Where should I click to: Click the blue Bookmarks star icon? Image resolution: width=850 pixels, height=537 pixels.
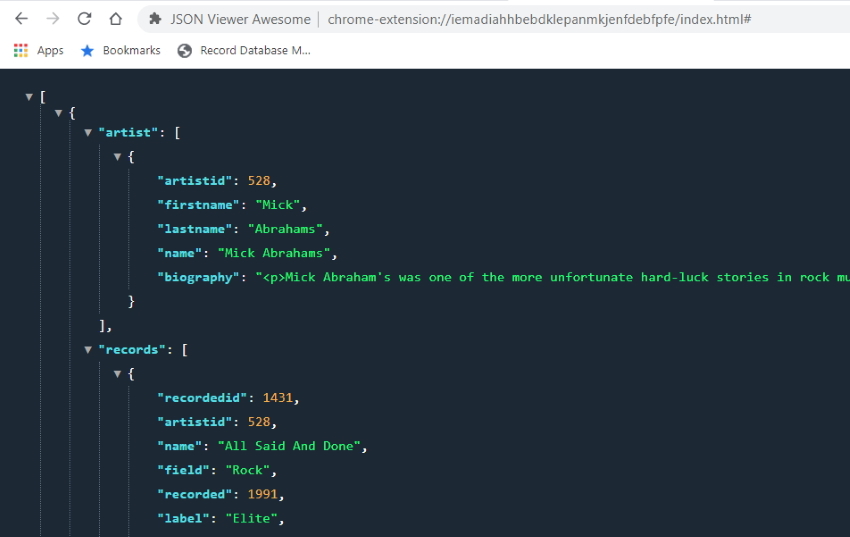(x=87, y=50)
